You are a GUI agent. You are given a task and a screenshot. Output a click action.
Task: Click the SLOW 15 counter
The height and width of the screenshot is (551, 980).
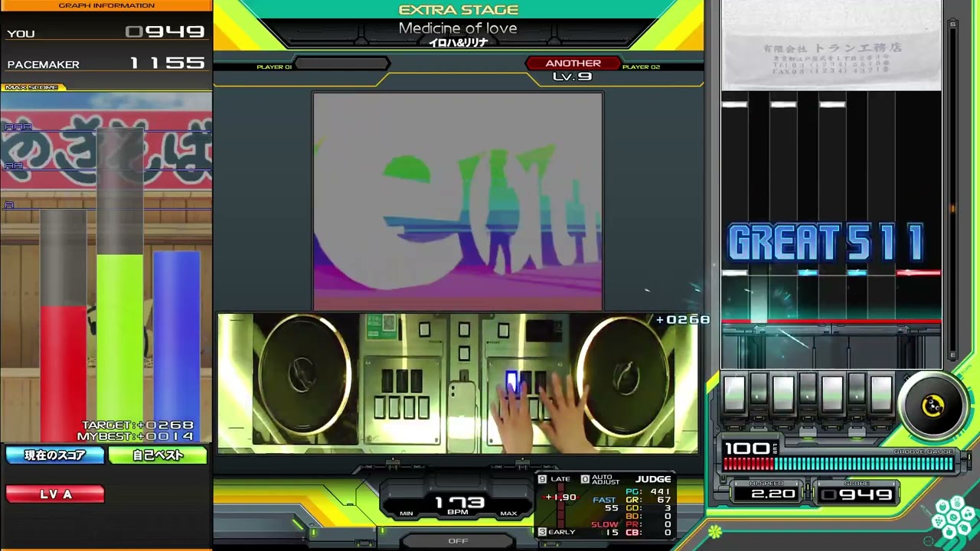pyautogui.click(x=605, y=529)
